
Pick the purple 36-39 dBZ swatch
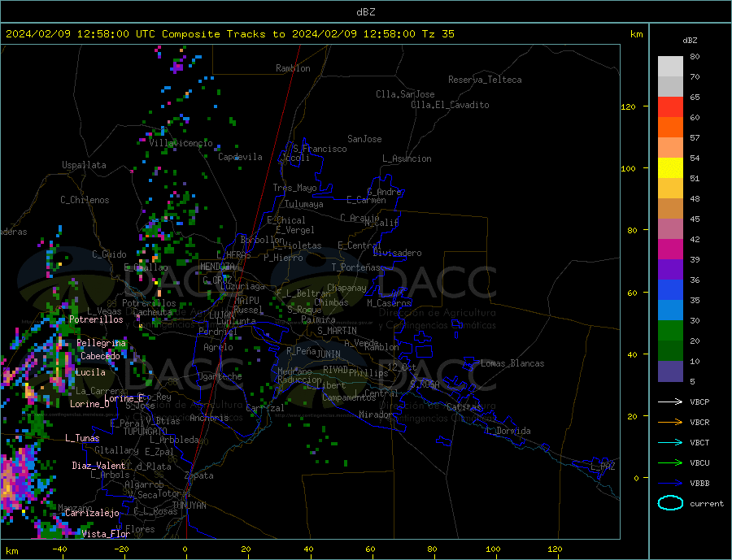coord(670,270)
